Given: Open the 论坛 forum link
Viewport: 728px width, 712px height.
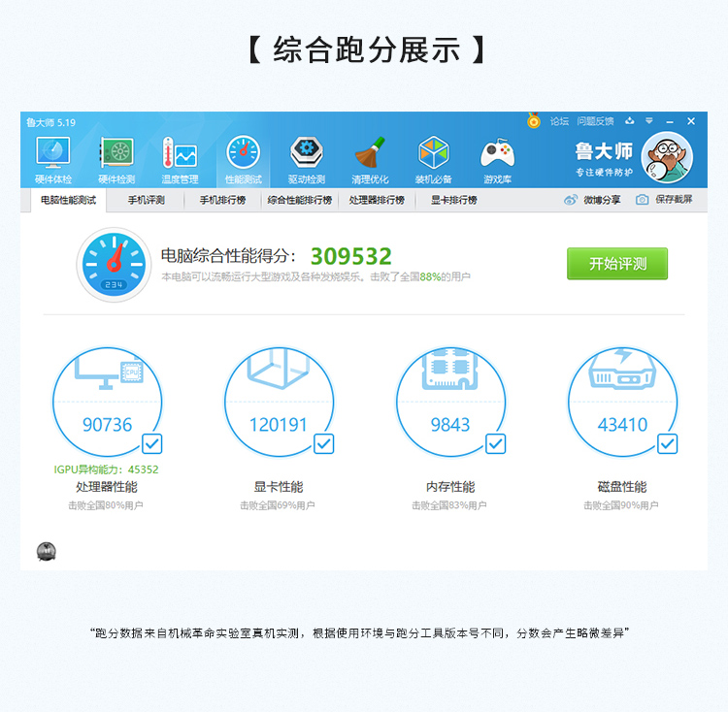Looking at the screenshot, I should 559,121.
